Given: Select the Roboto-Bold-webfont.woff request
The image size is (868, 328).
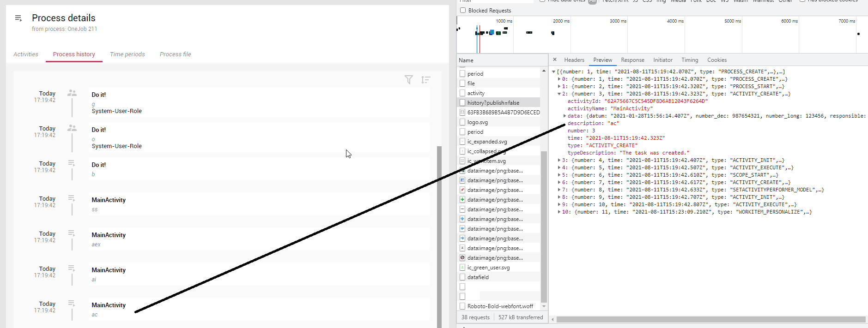Looking at the screenshot, I should pyautogui.click(x=500, y=306).
